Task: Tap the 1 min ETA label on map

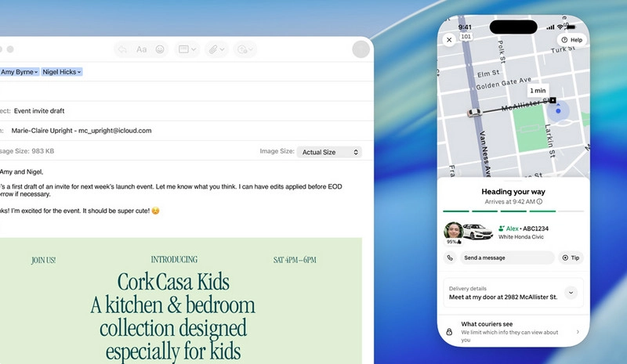Action: coord(538,91)
